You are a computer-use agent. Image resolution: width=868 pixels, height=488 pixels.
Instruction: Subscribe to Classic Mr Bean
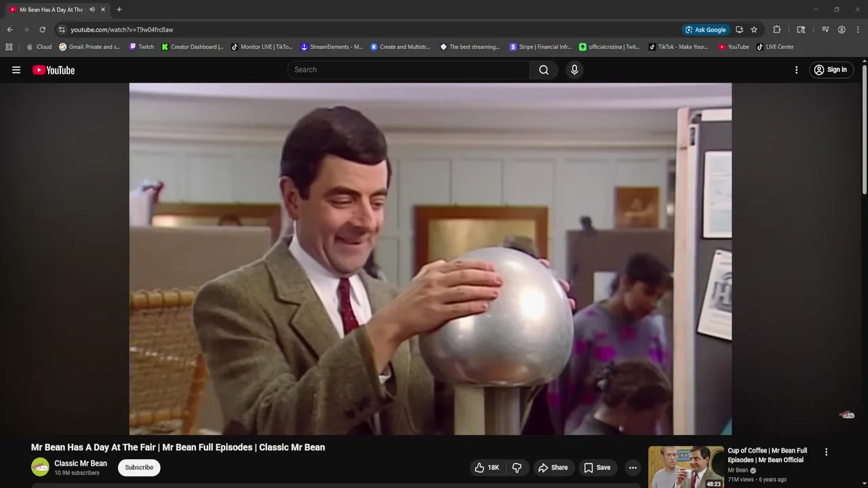[139, 468]
